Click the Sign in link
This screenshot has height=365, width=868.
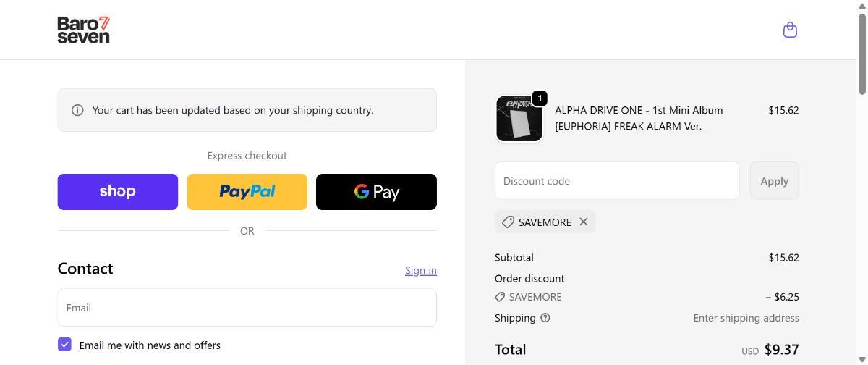pyautogui.click(x=420, y=270)
